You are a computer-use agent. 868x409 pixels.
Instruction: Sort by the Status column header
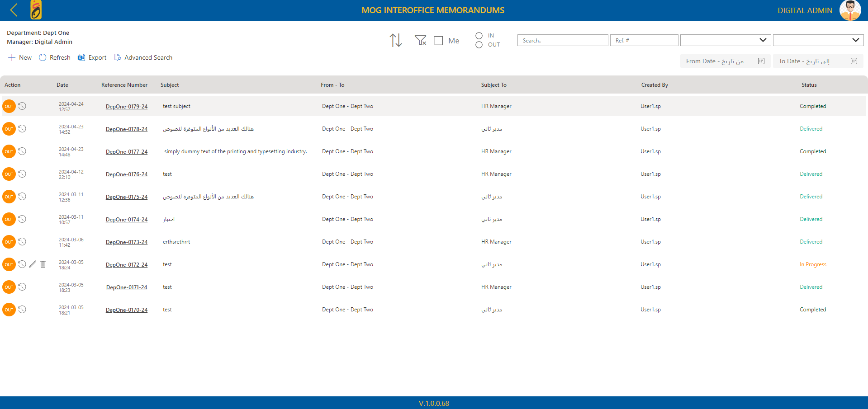pyautogui.click(x=809, y=85)
